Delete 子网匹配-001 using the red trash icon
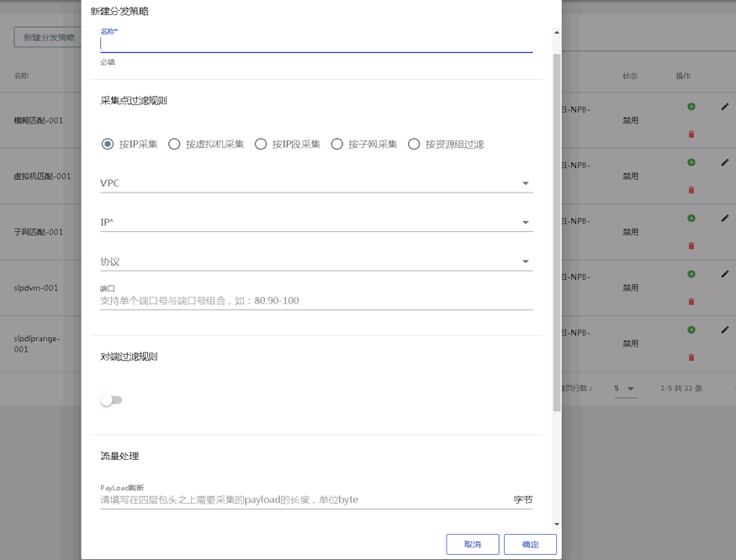The image size is (736, 560). (x=691, y=246)
